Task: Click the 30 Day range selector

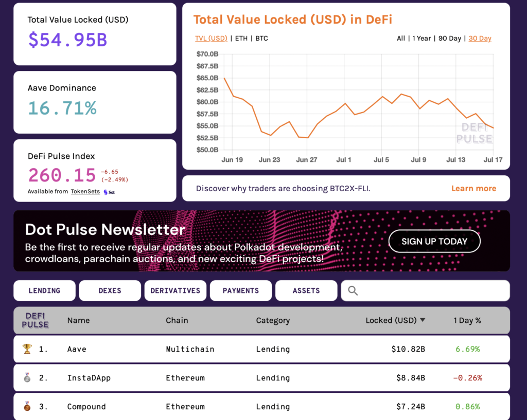Action: click(x=480, y=38)
